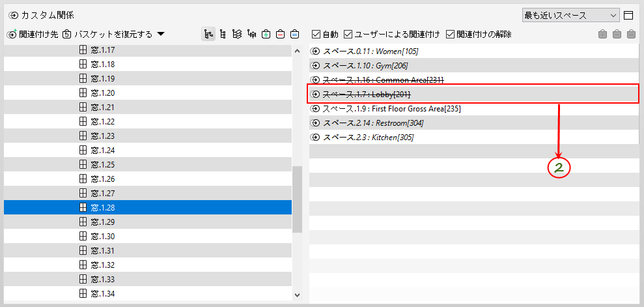Select tree row 窓.1.29
Viewport: 644px width, 307px height.
point(148,222)
